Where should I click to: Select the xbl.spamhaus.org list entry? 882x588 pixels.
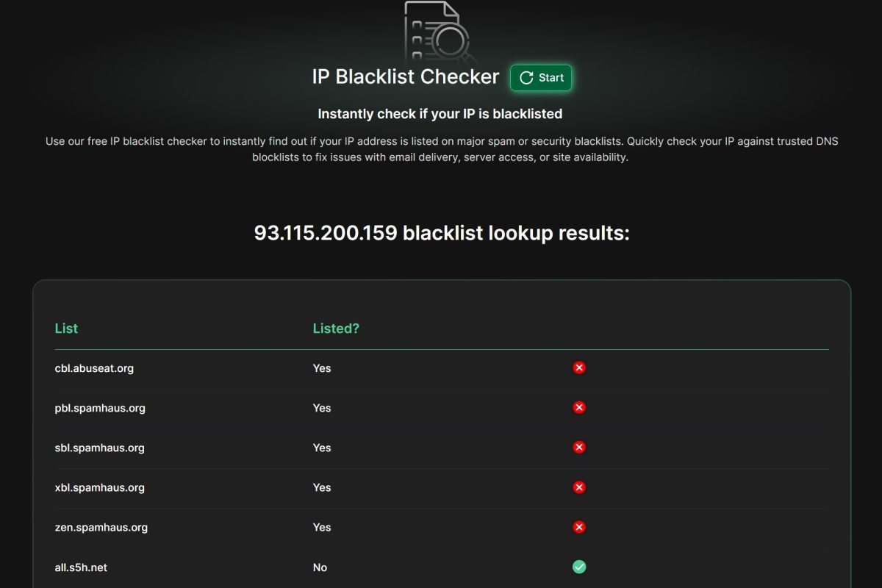100,487
